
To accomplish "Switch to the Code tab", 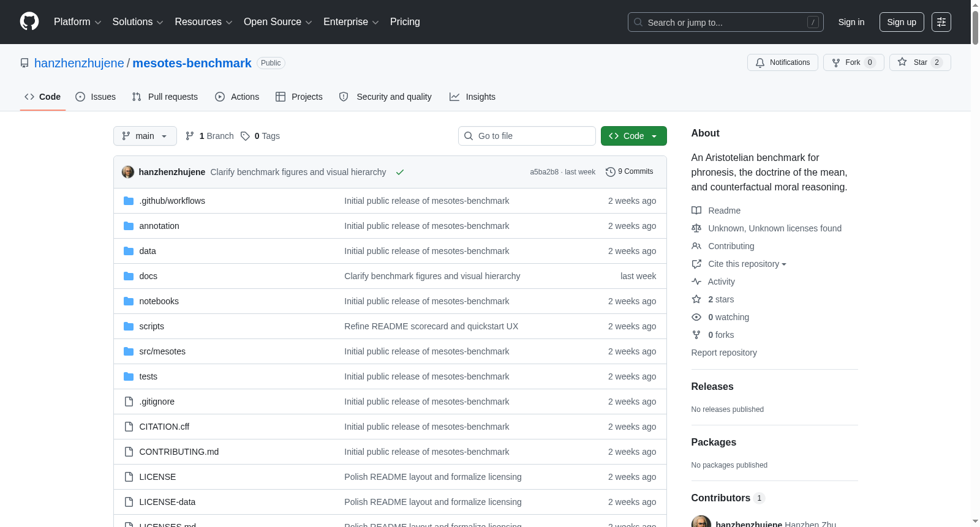I will [43, 97].
